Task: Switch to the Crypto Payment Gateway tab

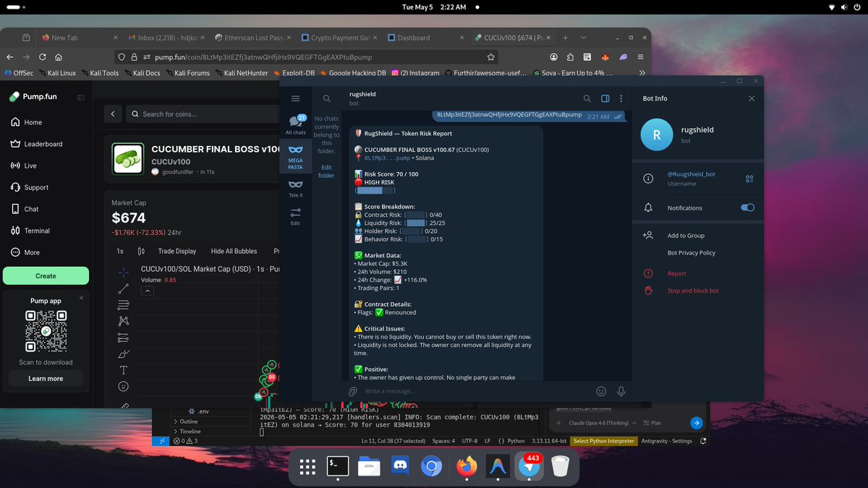Action: tap(339, 38)
